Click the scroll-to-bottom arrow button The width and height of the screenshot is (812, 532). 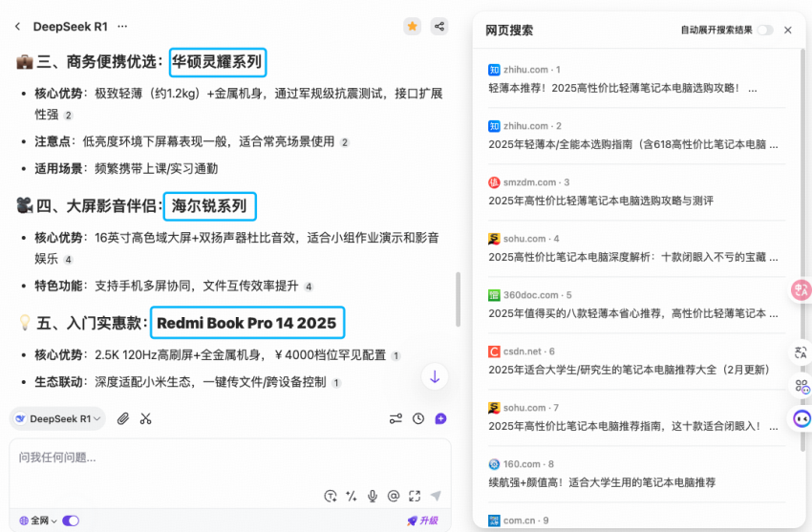(x=435, y=376)
